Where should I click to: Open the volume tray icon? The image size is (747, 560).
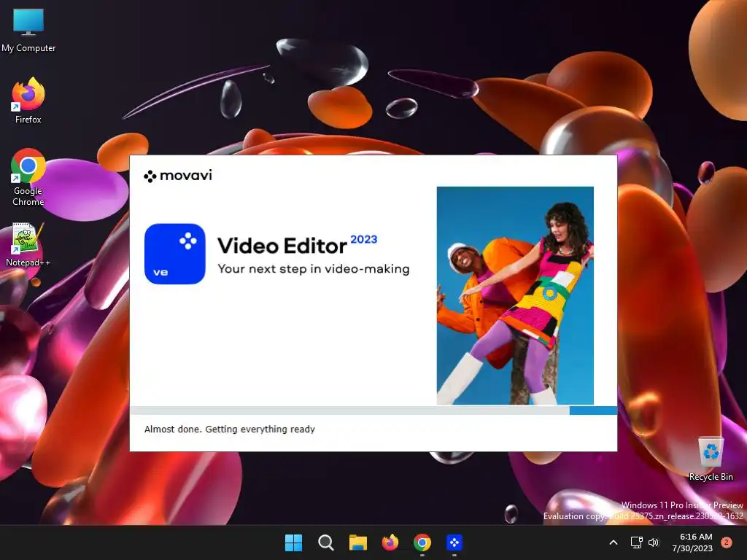click(654, 542)
